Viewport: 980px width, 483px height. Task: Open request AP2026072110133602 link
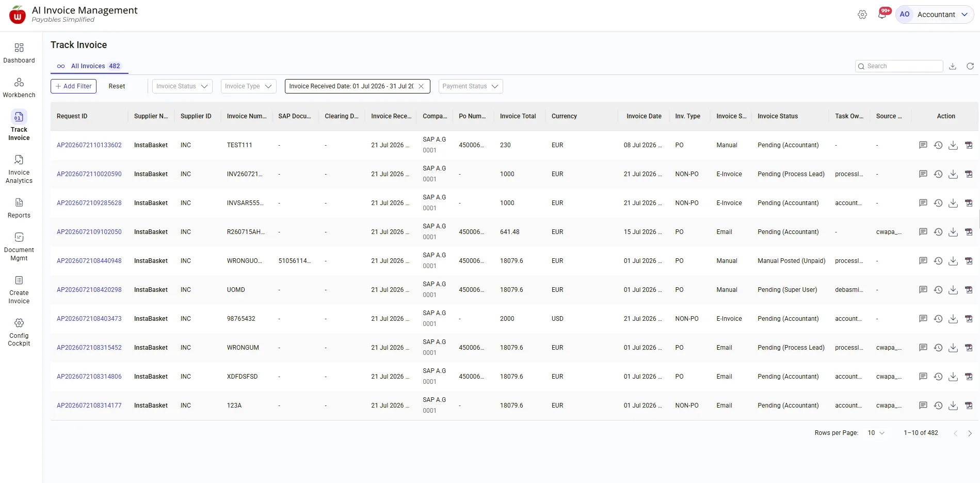click(x=89, y=145)
